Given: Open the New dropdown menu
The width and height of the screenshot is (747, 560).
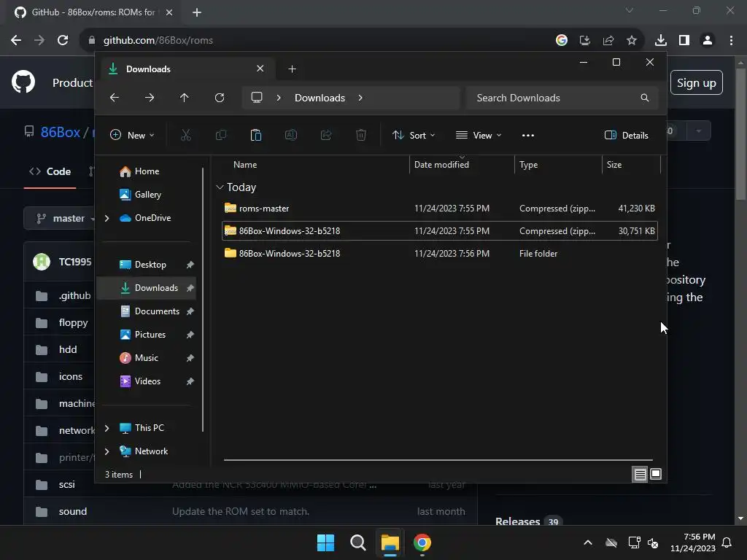Looking at the screenshot, I should click(x=132, y=135).
